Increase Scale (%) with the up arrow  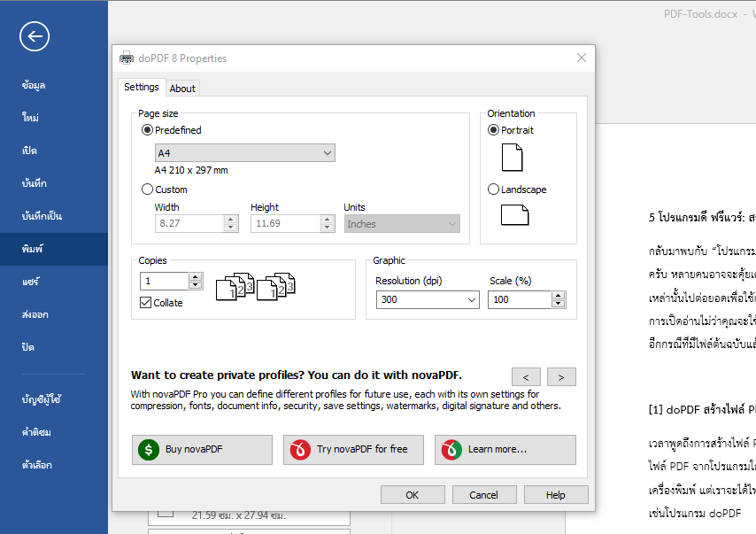tap(559, 295)
